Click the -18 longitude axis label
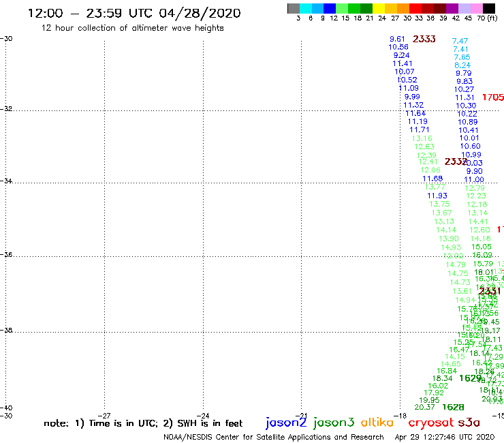Screen dimensions: 504x443 400,416
